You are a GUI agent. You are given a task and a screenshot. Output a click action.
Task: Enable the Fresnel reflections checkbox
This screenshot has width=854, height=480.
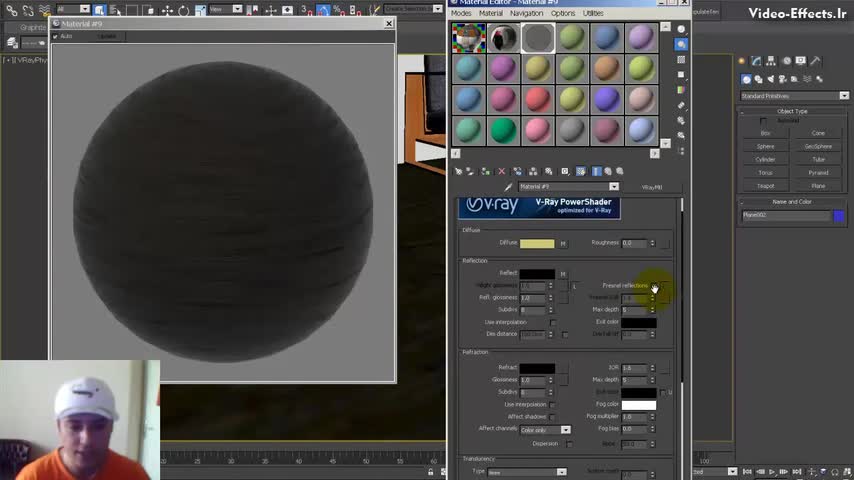coord(655,286)
